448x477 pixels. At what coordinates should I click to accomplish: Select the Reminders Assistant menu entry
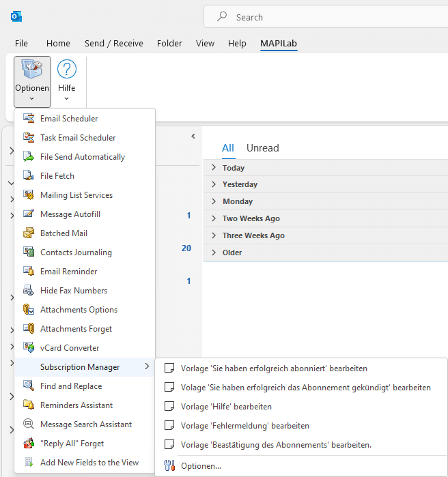[x=85, y=405]
